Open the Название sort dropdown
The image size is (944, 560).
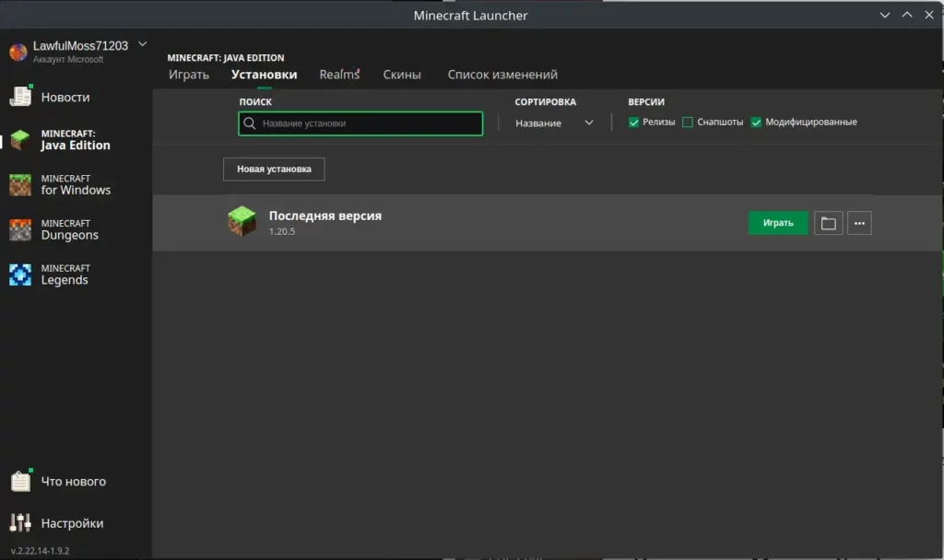coord(554,122)
